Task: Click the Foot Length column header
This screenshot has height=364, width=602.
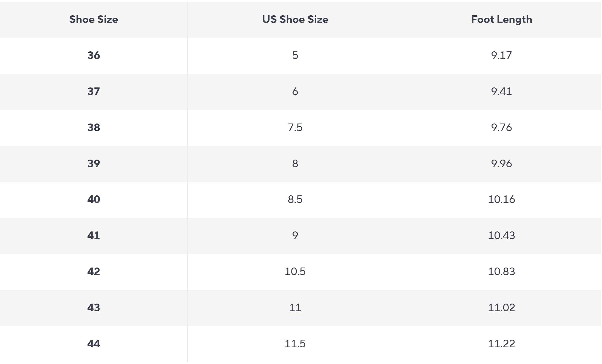Action: [502, 20]
